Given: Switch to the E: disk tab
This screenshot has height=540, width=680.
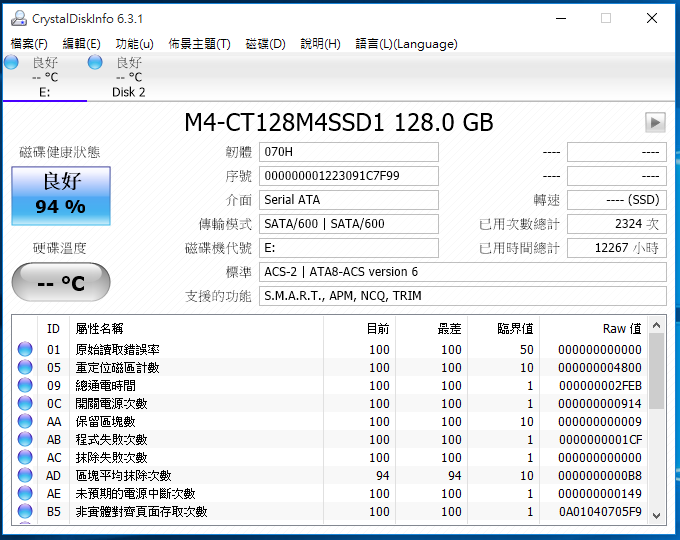Looking at the screenshot, I should click(45, 77).
